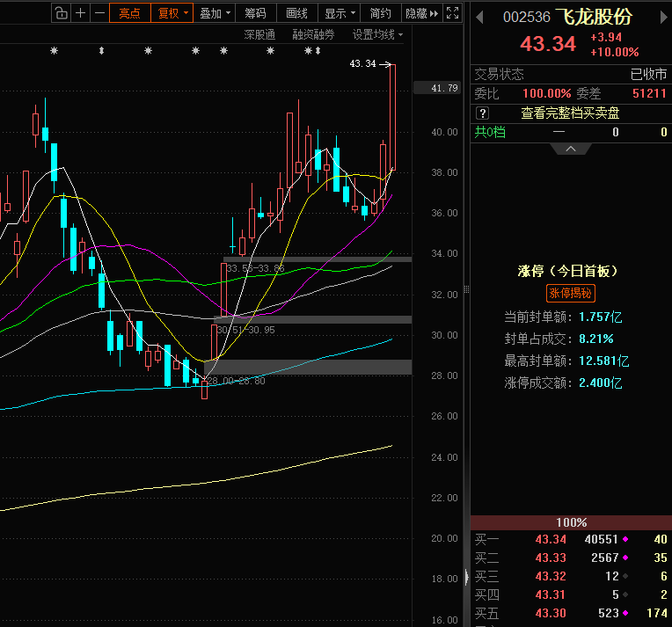672x627 pixels.
Task: Click the white arrow beside 43.34 chart label
Action: click(x=384, y=65)
